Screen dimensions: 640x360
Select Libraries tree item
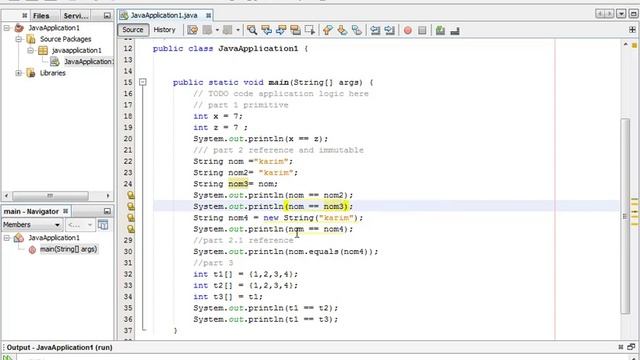52,73
